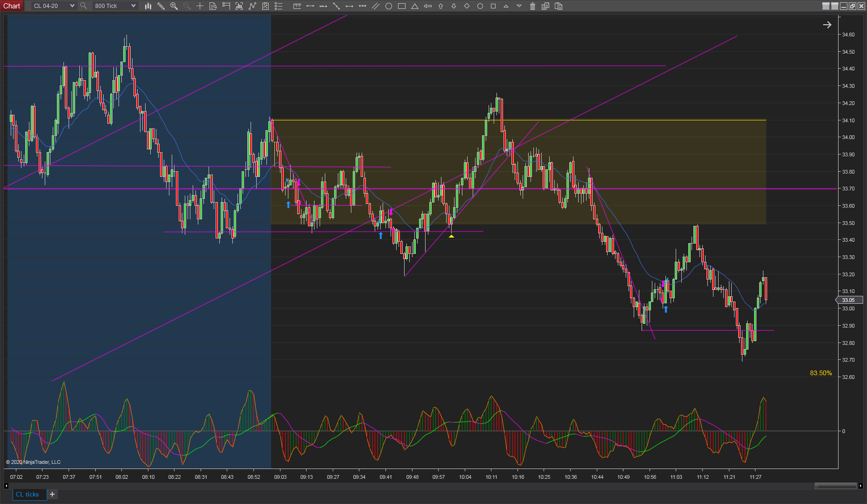Select the diagonal double-arrow line tool
867x504 pixels.
[336, 6]
